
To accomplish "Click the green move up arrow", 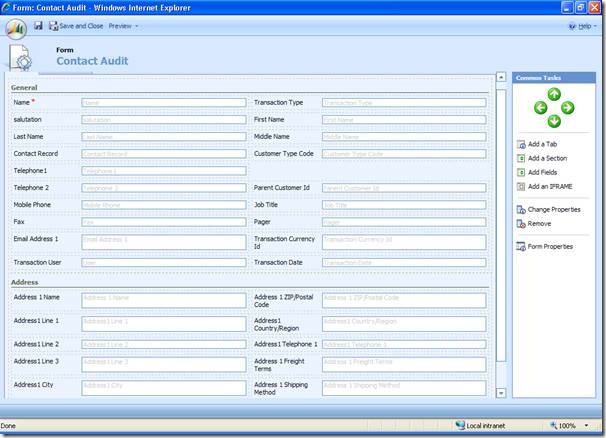I will (554, 95).
